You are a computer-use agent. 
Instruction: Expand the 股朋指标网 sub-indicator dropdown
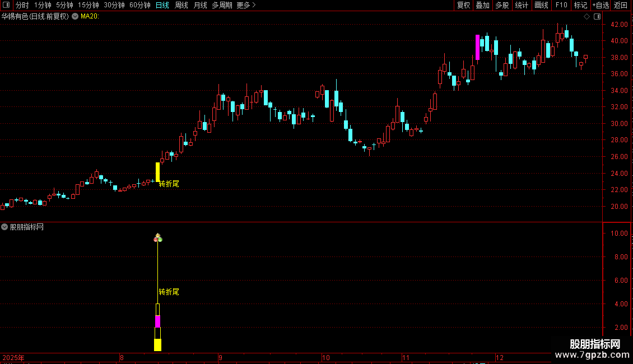pos(4,227)
